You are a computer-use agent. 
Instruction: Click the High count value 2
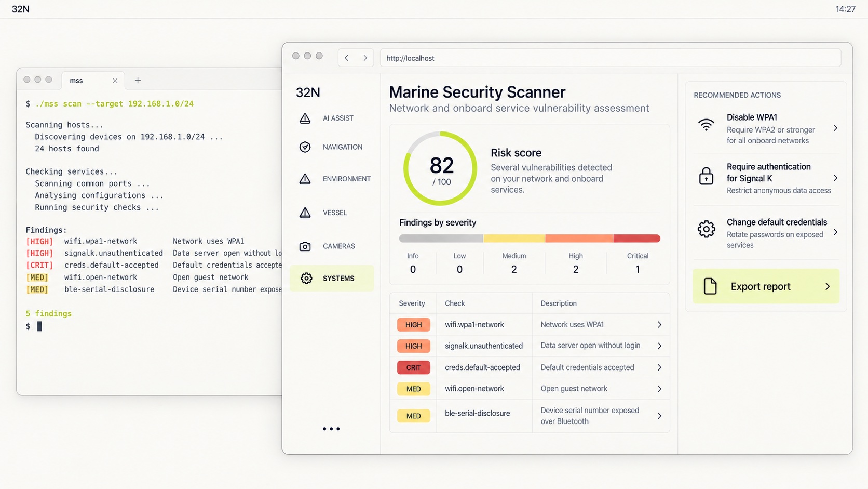pyautogui.click(x=575, y=269)
